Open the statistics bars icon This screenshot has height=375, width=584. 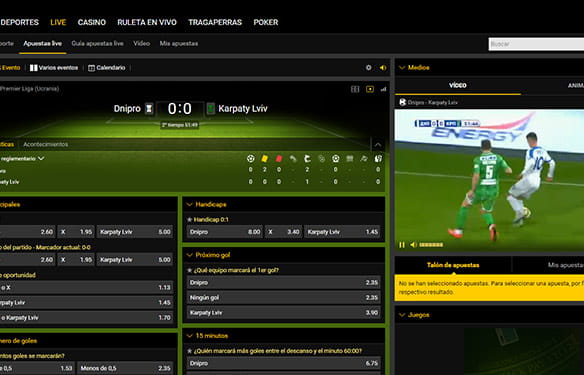383,89
